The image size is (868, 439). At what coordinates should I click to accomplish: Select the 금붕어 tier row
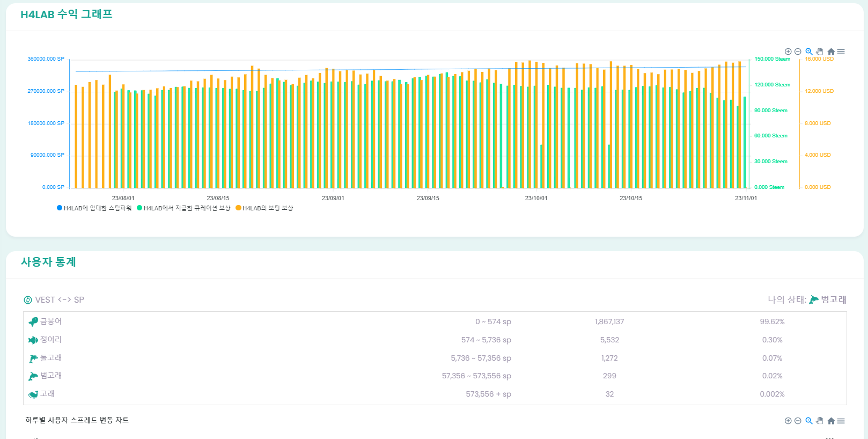pos(435,321)
